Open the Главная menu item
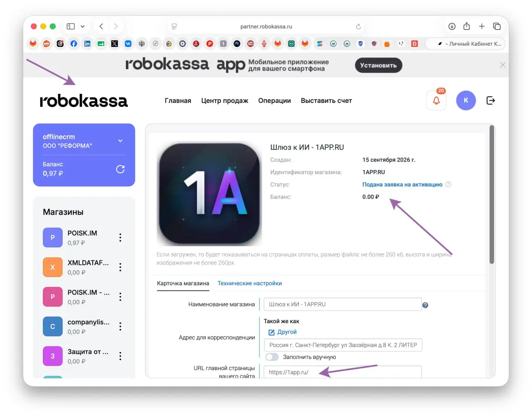This screenshot has width=532, height=417. coord(178,101)
